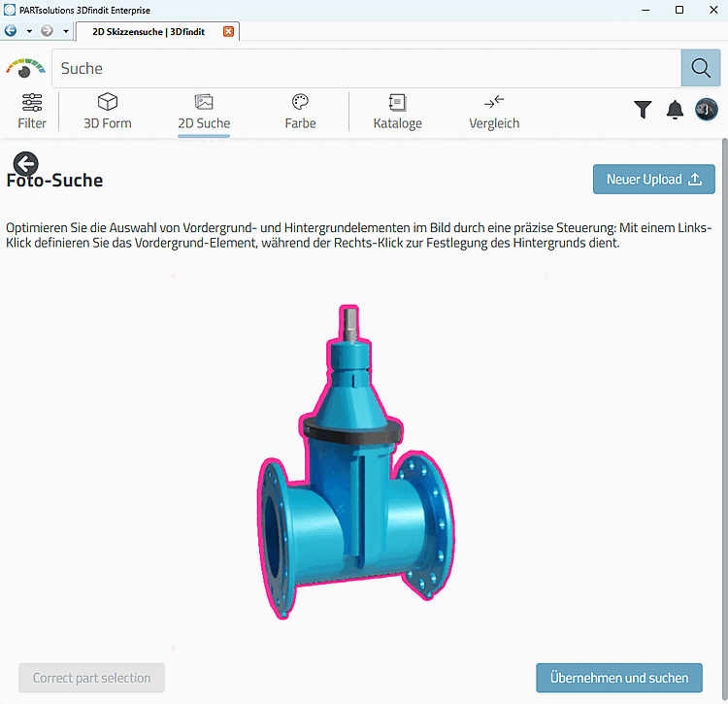The height and width of the screenshot is (704, 728).
Task: Open the Filter settings panel
Action: pos(32,112)
